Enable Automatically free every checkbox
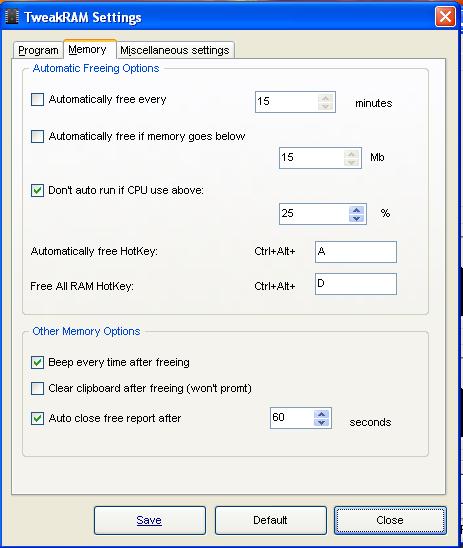The width and height of the screenshot is (463, 548). click(x=37, y=99)
